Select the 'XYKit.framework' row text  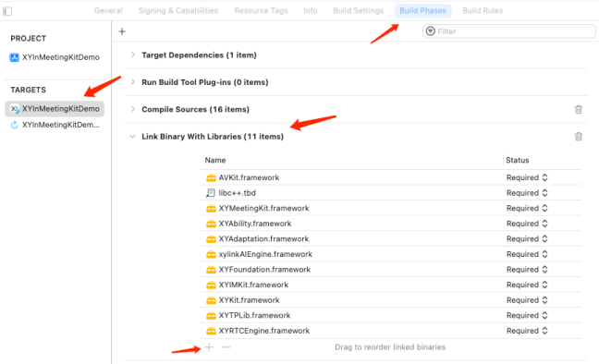249,300
